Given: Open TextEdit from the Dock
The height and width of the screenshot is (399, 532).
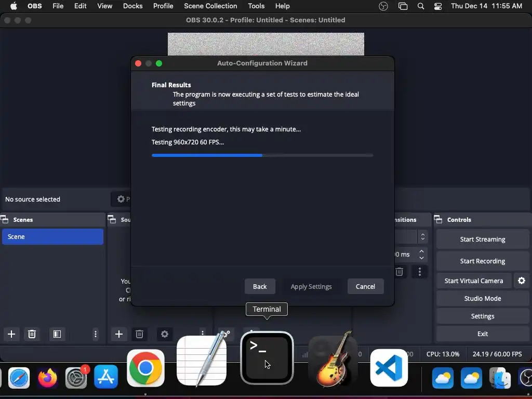Looking at the screenshot, I should coord(202,360).
